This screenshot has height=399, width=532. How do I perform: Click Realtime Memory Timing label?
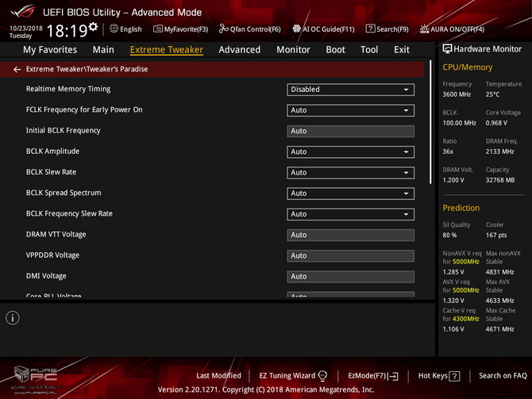(x=68, y=89)
